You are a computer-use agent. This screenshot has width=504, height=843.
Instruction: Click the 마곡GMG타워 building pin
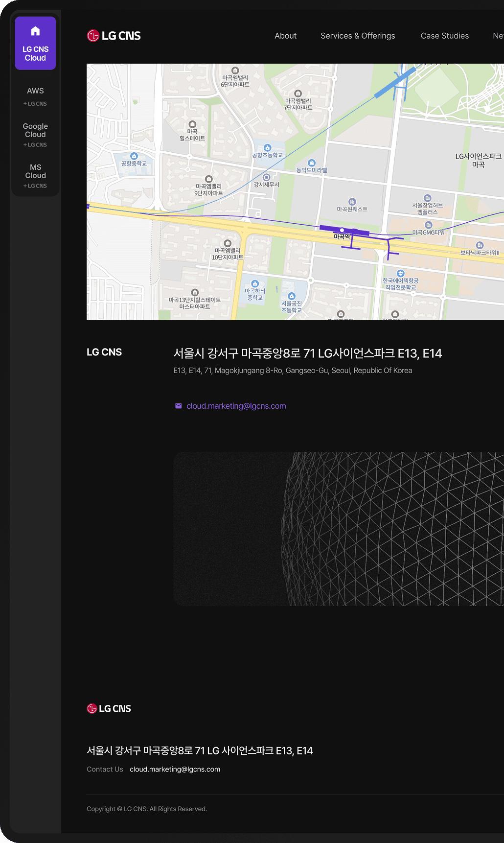pyautogui.click(x=428, y=225)
